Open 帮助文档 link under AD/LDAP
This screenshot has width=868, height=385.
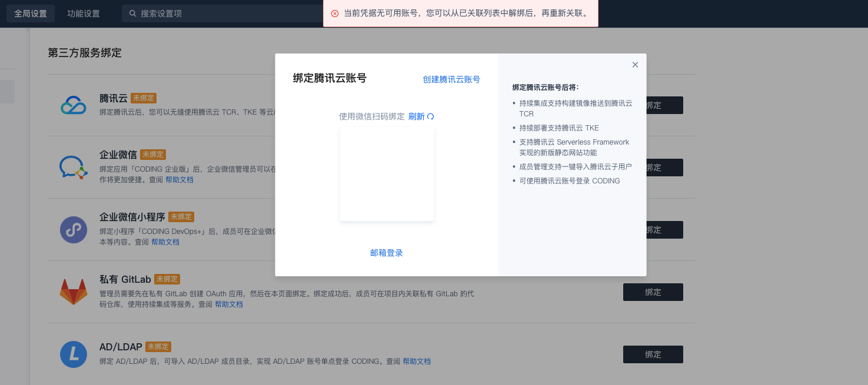tap(417, 361)
